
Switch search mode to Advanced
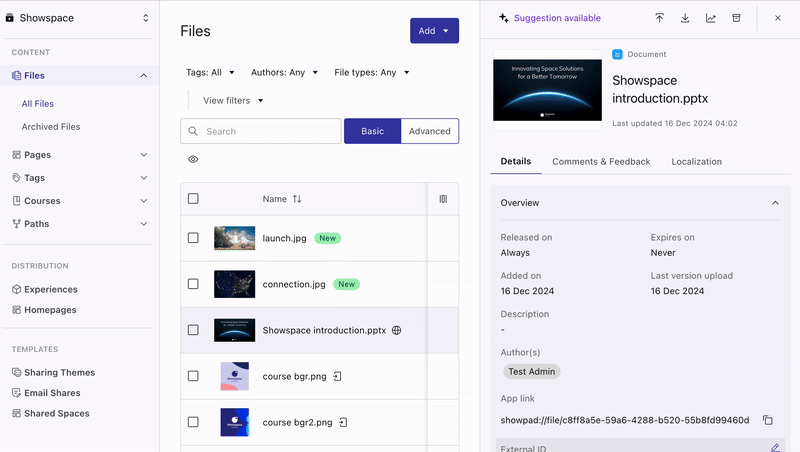(x=430, y=131)
